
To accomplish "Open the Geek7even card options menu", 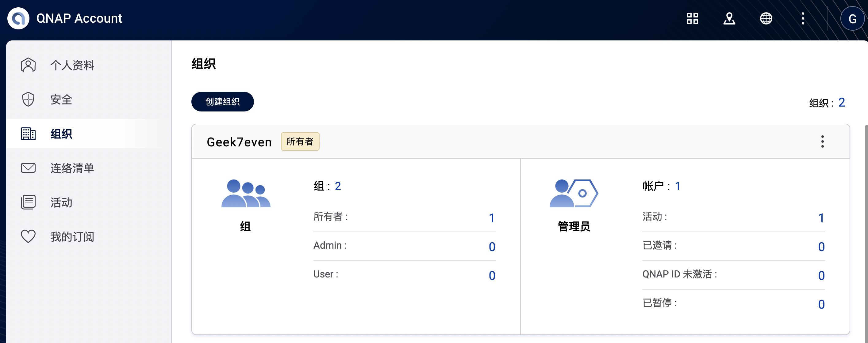I will point(823,141).
